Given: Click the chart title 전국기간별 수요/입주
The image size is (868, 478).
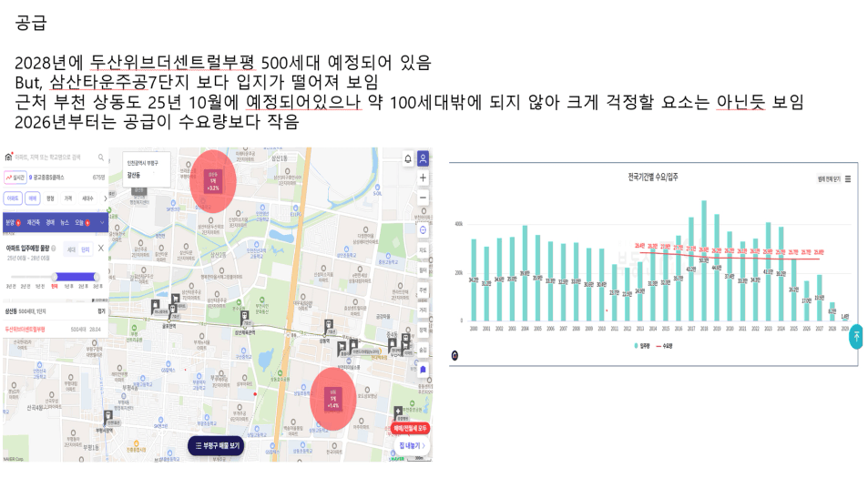Looking at the screenshot, I should click(653, 177).
